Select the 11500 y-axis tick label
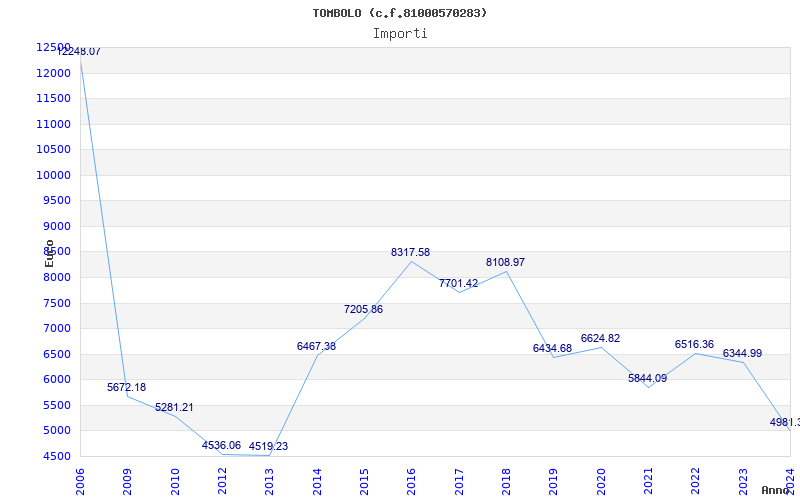800x500 pixels. point(53,98)
